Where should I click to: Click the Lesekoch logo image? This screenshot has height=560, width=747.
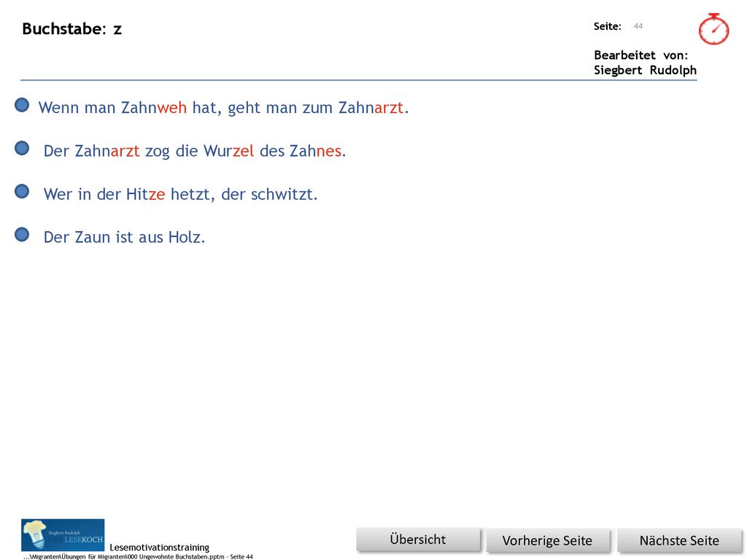click(63, 534)
